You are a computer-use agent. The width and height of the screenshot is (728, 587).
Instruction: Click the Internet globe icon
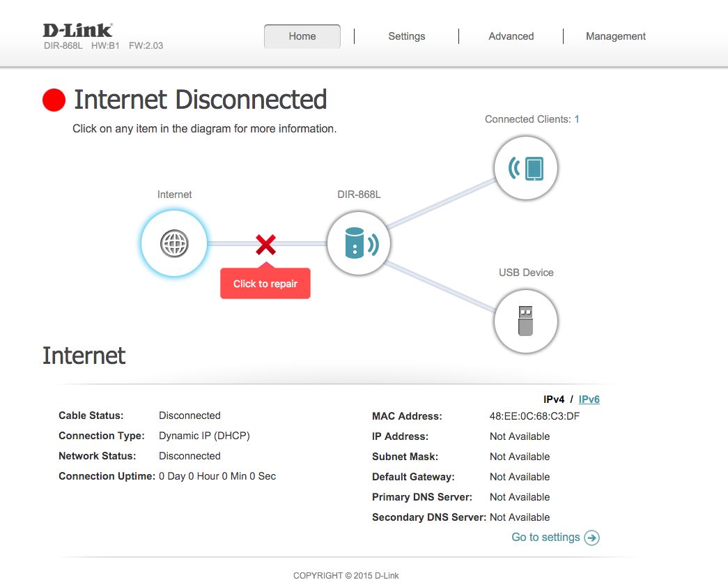tap(174, 243)
